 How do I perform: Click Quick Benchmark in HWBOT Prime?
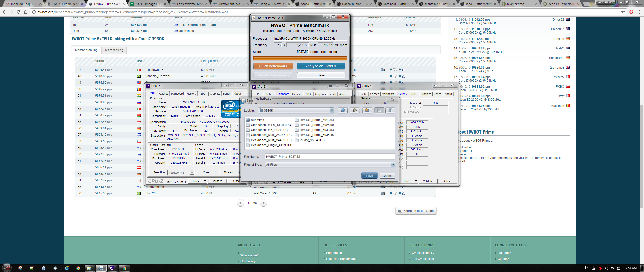(273, 66)
